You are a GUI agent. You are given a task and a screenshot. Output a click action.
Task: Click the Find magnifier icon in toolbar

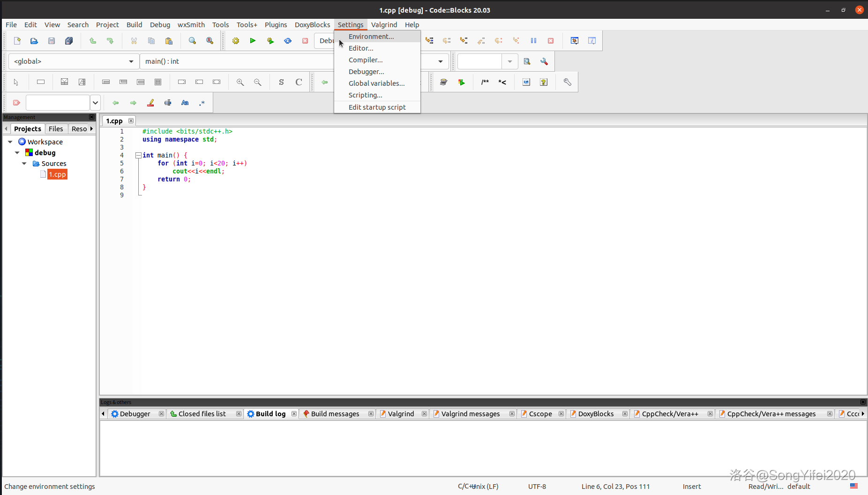point(192,41)
